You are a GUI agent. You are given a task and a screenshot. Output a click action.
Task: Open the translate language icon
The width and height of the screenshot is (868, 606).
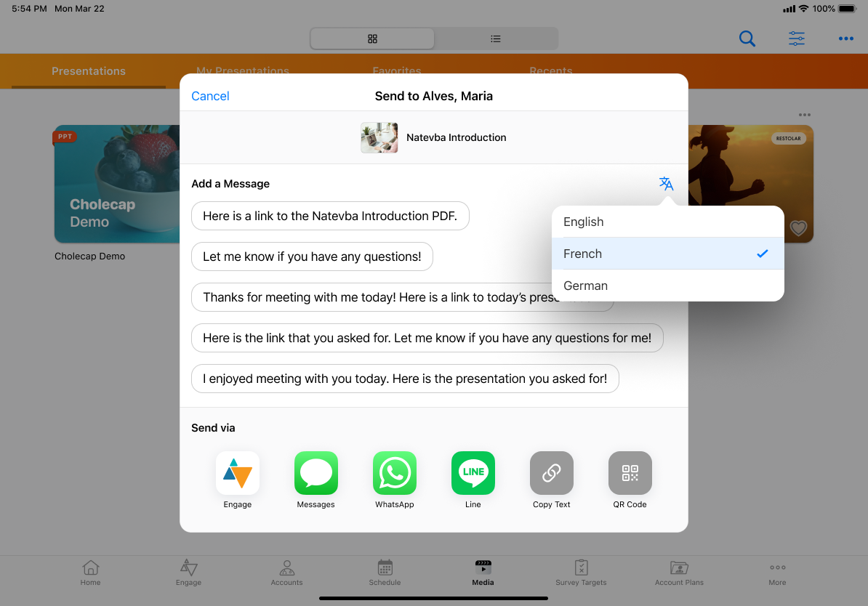pos(666,184)
